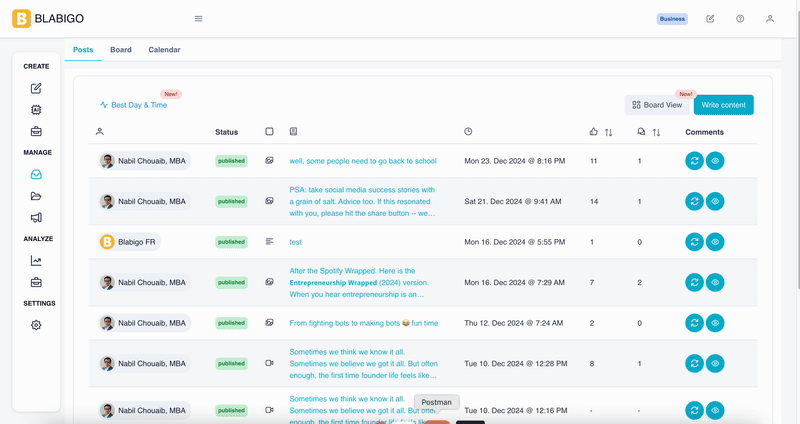
Task: Open the analytics chart icon under Analyze
Action: pos(36,261)
